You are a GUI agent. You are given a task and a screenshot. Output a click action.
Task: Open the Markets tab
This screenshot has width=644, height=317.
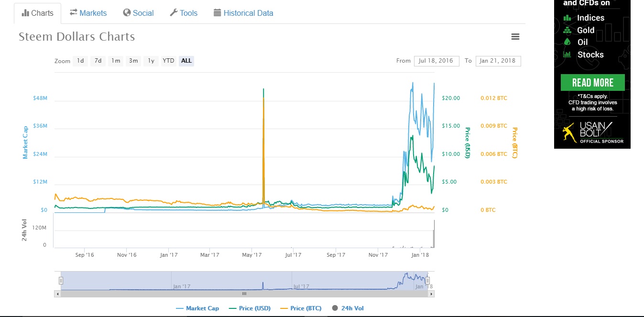pyautogui.click(x=88, y=13)
